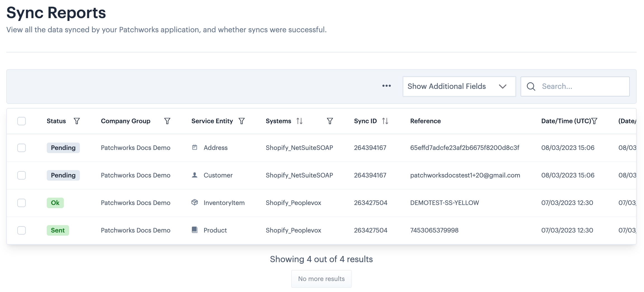The height and width of the screenshot is (292, 644).
Task: Open the Systems column filter icon
Action: coord(330,121)
